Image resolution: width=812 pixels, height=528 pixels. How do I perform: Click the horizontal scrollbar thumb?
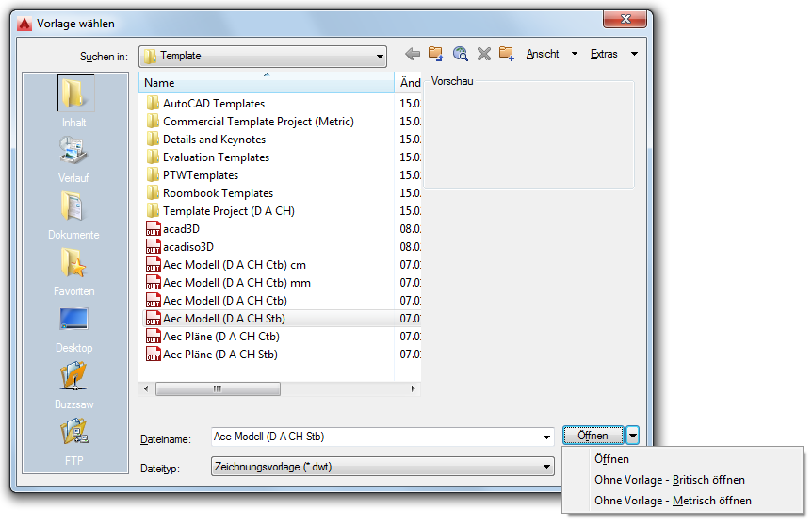pos(218,389)
